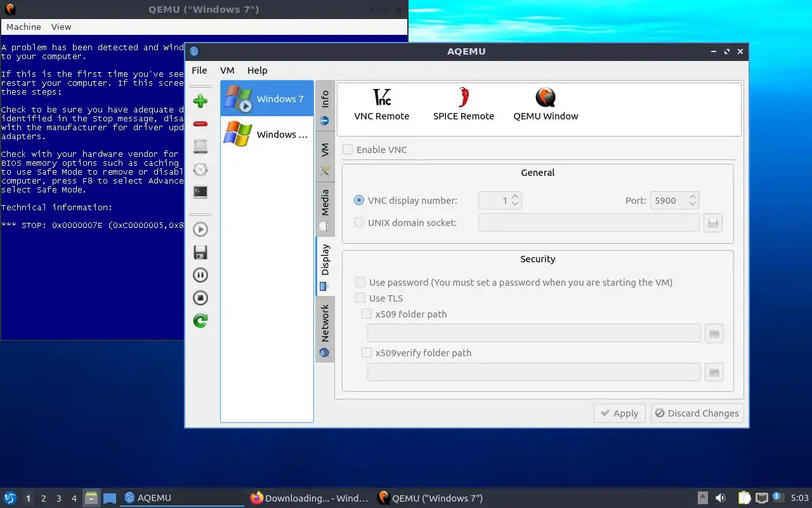The width and height of the screenshot is (812, 508).
Task: Browse for the x509 folder path
Action: pyautogui.click(x=714, y=333)
